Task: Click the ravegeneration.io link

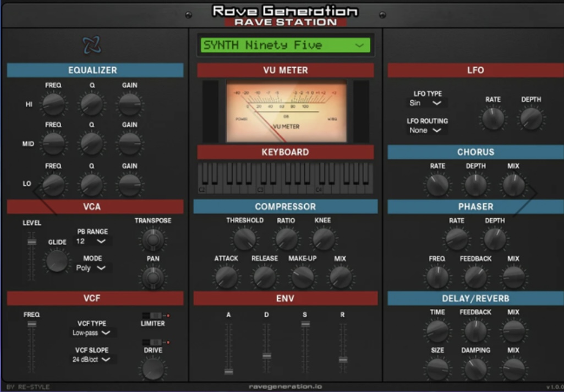Action: point(285,387)
